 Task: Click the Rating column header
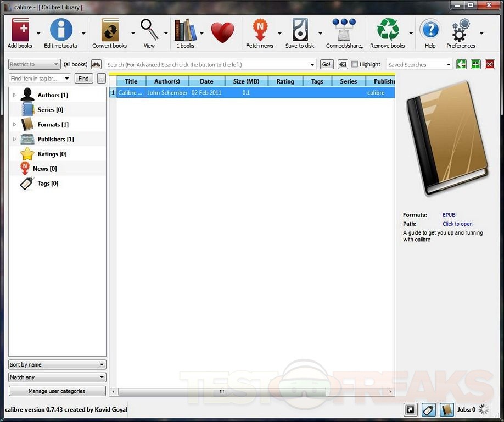[285, 81]
